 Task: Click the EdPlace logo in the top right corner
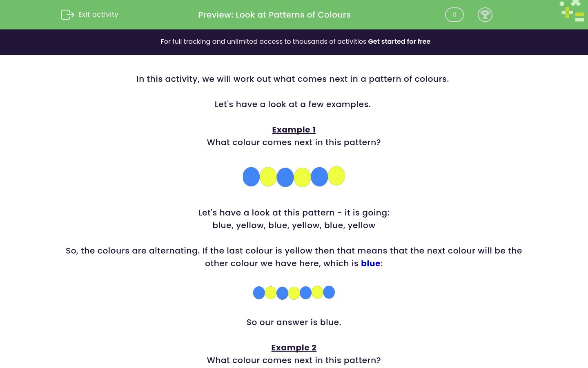coord(572,10)
